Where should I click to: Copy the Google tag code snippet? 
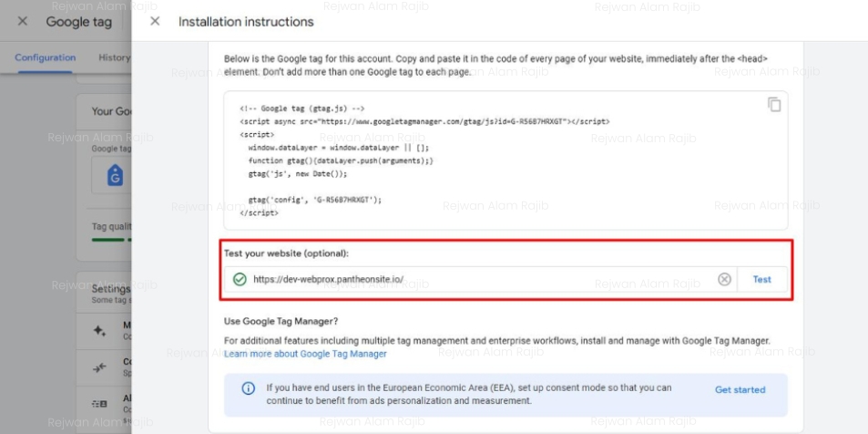[x=773, y=105]
